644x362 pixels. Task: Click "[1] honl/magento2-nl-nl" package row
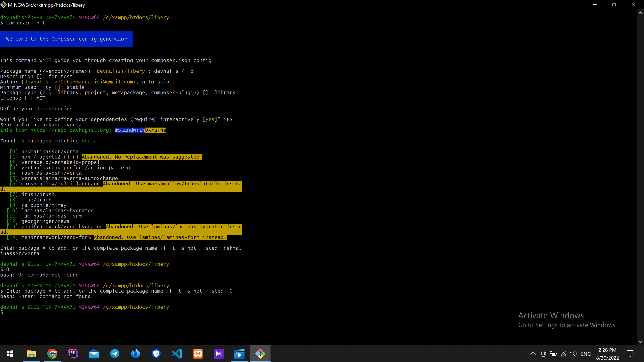(x=44, y=157)
